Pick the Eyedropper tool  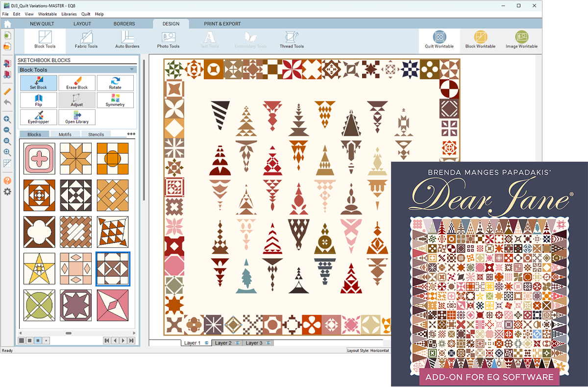[x=38, y=117]
